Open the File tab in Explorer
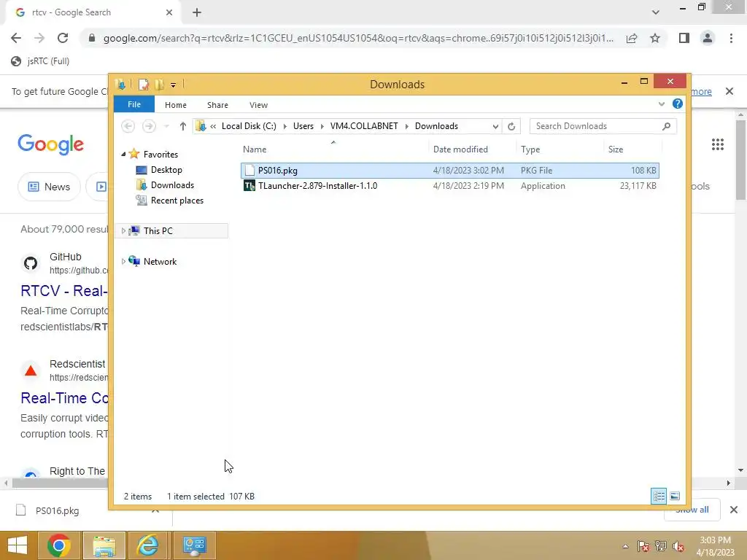 (x=134, y=104)
